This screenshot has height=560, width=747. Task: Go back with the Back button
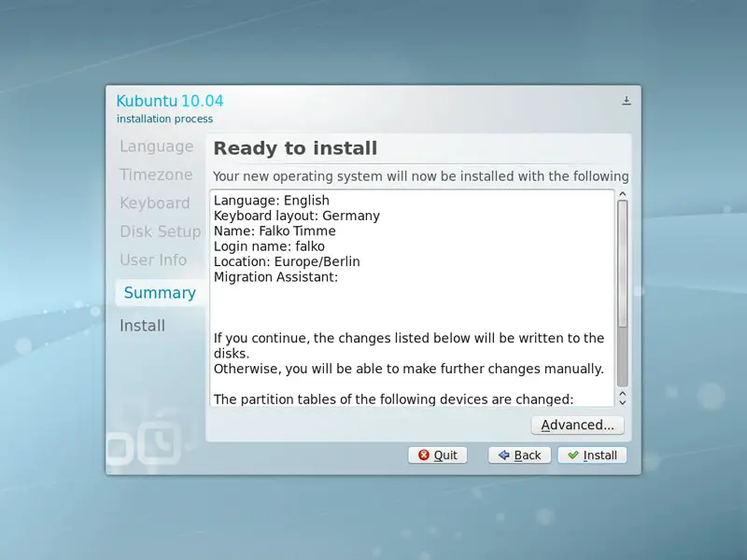click(x=519, y=455)
